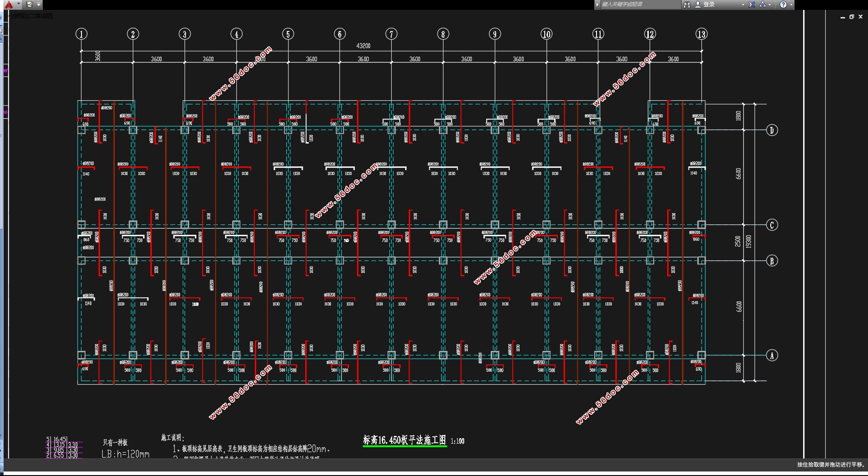Close the drawing window
This screenshot has width=868, height=476.
[x=860, y=17]
